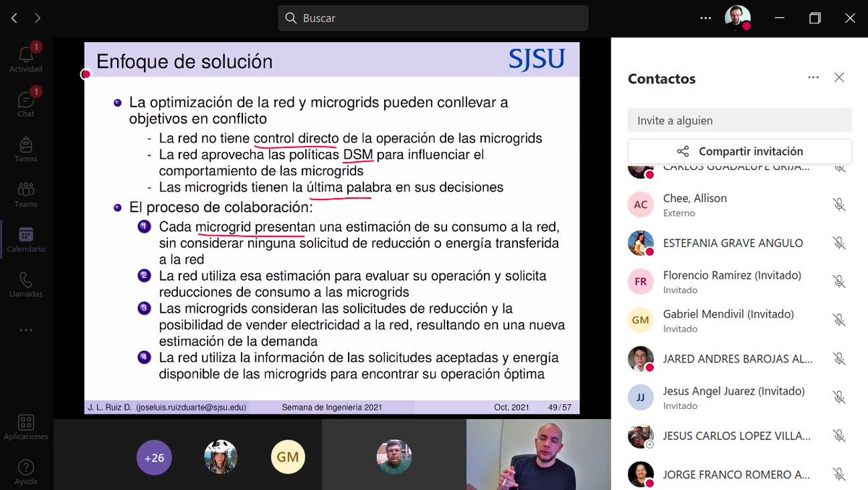This screenshot has height=490, width=868.
Task: Select participant JORGE FRANCO ROMERO
Action: [740, 474]
